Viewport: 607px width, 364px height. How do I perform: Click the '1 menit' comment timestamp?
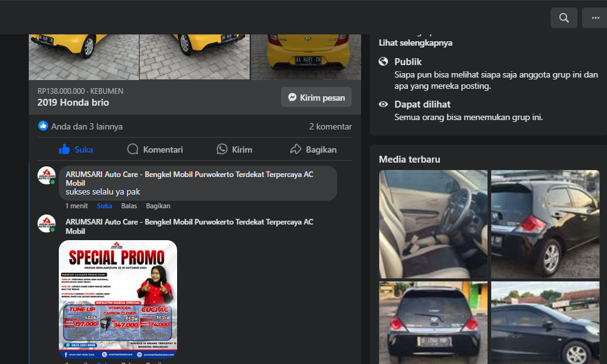point(76,206)
